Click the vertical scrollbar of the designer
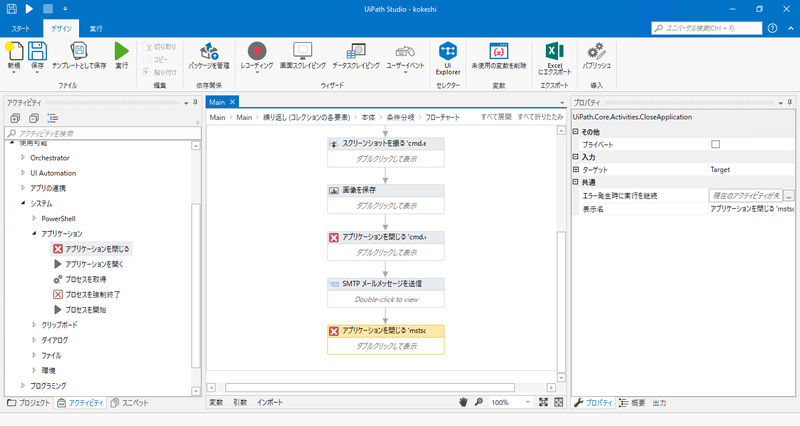This screenshot has width=800, height=426. click(x=561, y=302)
